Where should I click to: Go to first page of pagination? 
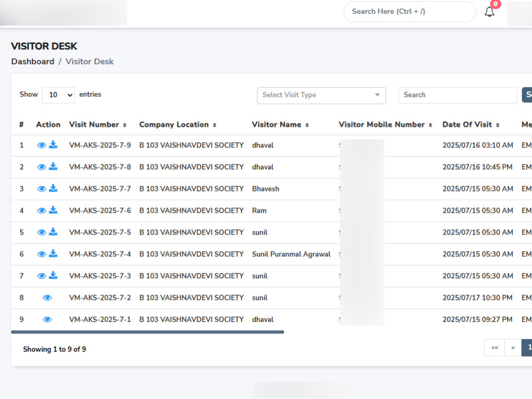pyautogui.click(x=495, y=348)
